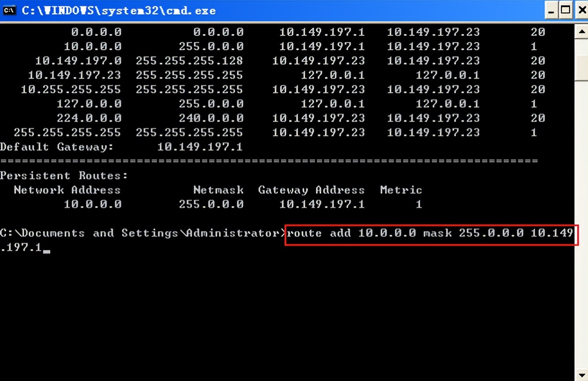Image resolution: width=588 pixels, height=381 pixels.
Task: Minimize the cmd.exe window
Action: pos(551,10)
